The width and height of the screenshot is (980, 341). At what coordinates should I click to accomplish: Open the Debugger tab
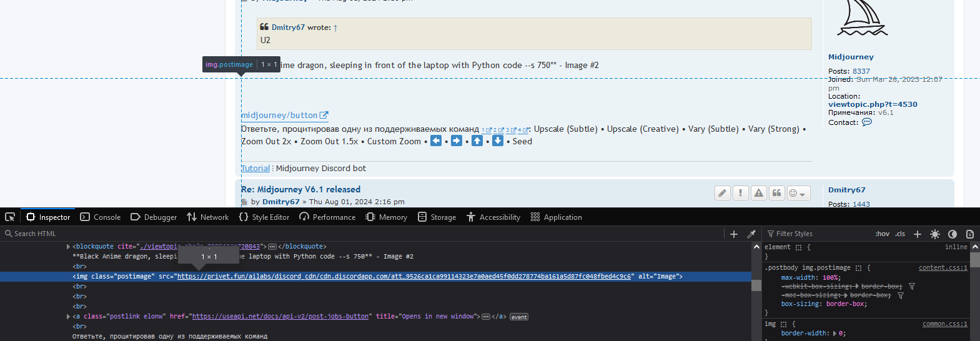(154, 217)
